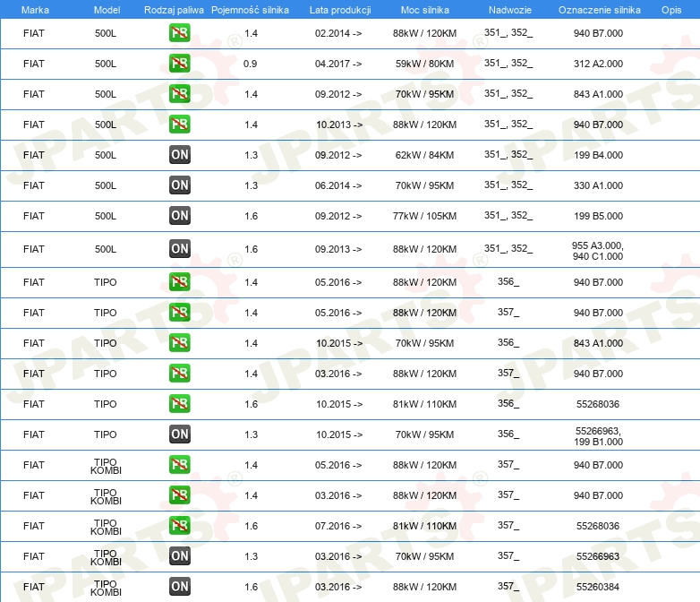Select 843 A1.000 in the TIPO row

(x=598, y=343)
